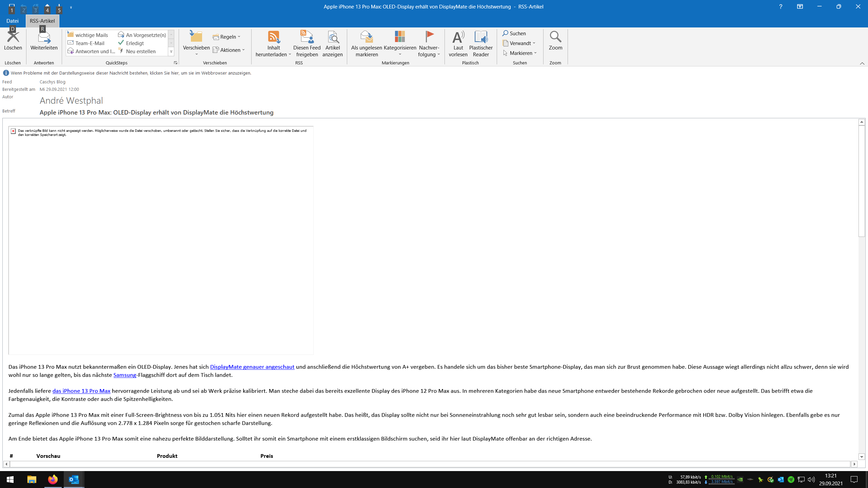Click the 'Produkt' table column header
Image resolution: width=868 pixels, height=488 pixels.
click(x=167, y=456)
